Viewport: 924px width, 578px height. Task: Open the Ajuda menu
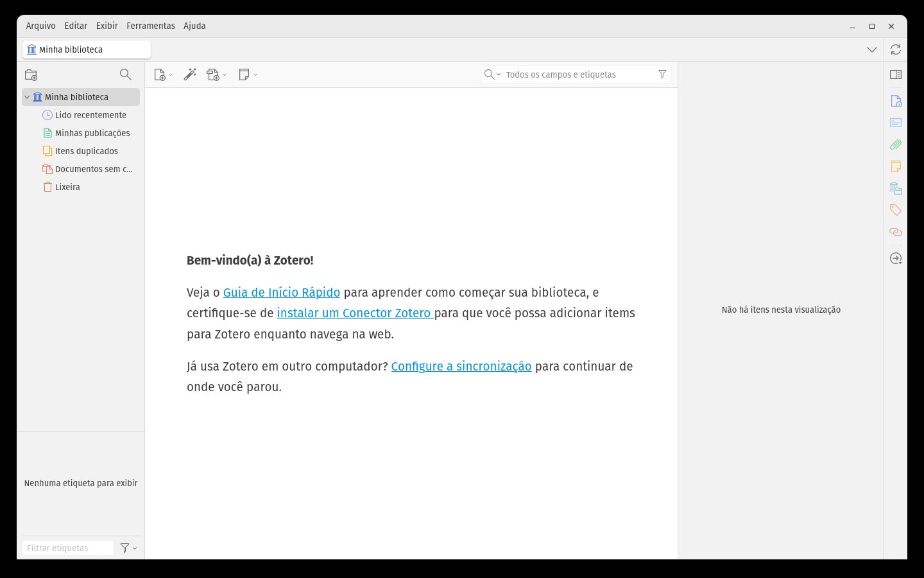point(194,26)
